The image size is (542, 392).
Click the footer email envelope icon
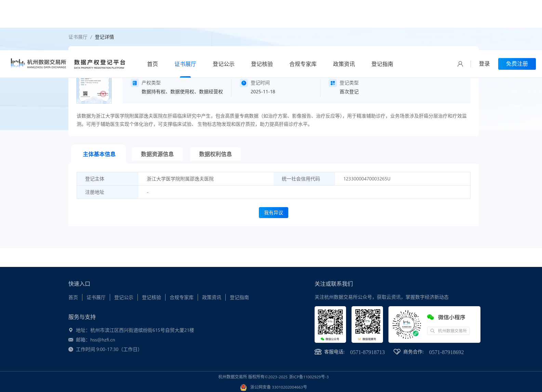71,340
